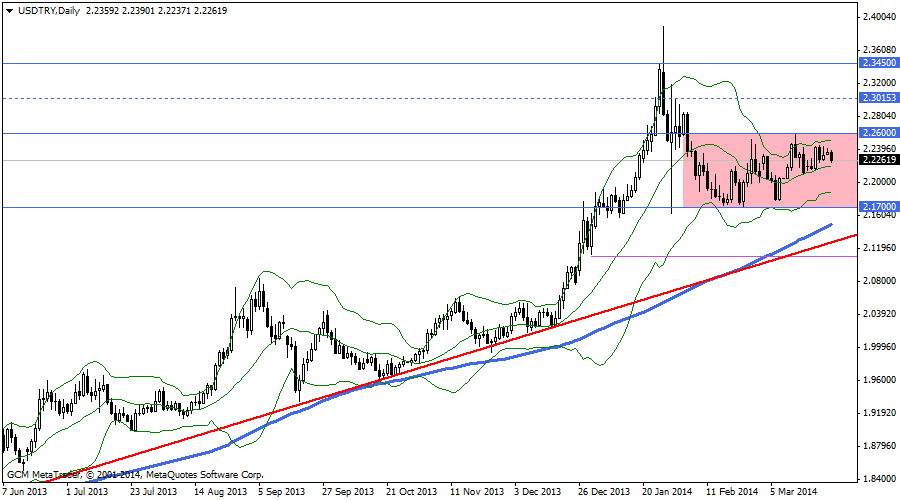Image resolution: width=900 pixels, height=500 pixels.
Task: Click the 1.99960 price scale value
Action: (879, 347)
